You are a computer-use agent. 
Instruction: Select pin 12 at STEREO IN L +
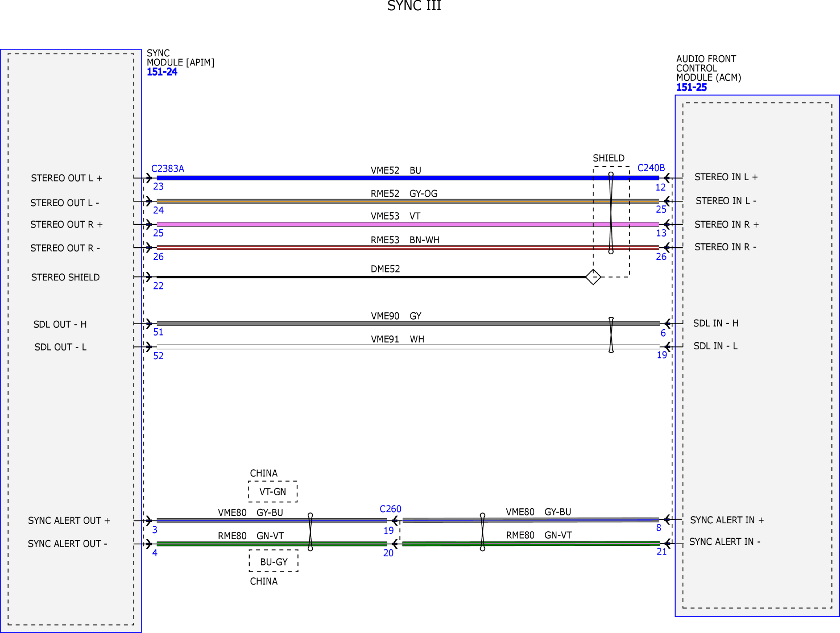tap(661, 187)
